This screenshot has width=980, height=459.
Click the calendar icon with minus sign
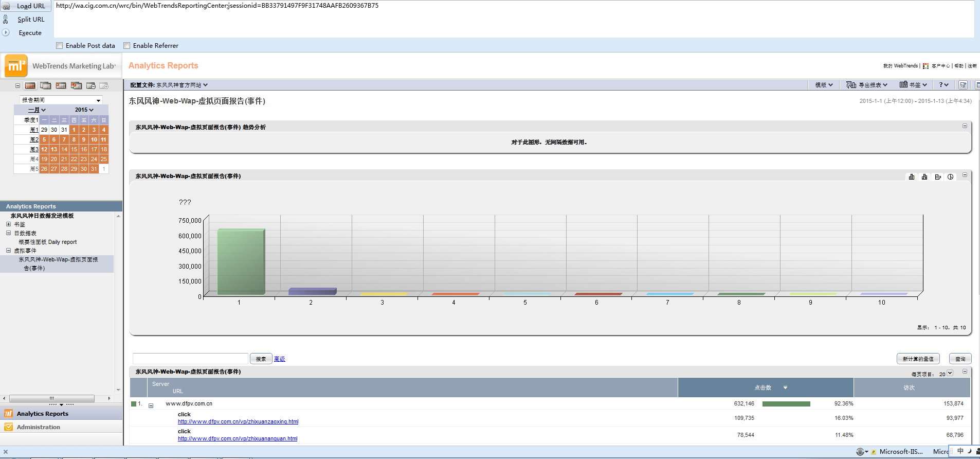click(91, 85)
